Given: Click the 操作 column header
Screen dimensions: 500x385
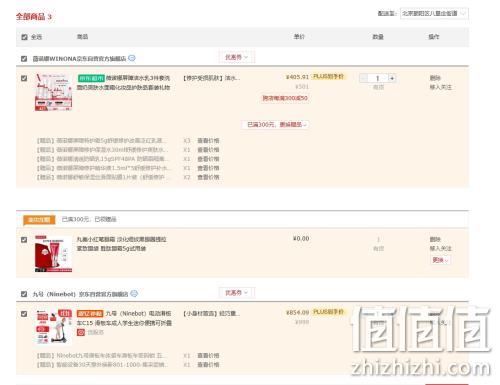Looking at the screenshot, I should point(434,37).
